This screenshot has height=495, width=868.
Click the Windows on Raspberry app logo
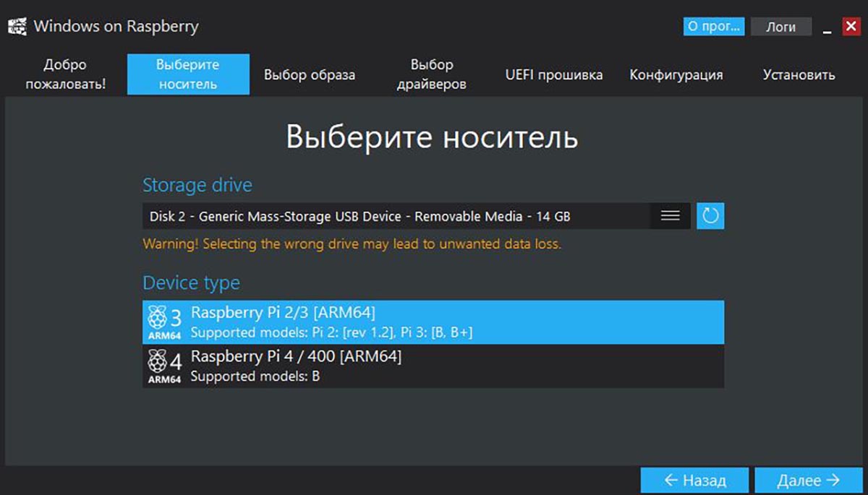point(17,27)
